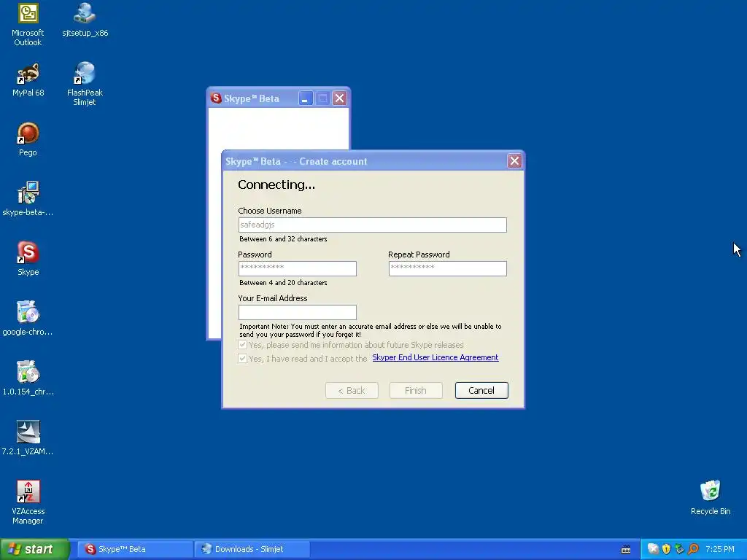Switch to Downloads - Slimjet taskbar button
The image size is (747, 560).
(x=252, y=549)
